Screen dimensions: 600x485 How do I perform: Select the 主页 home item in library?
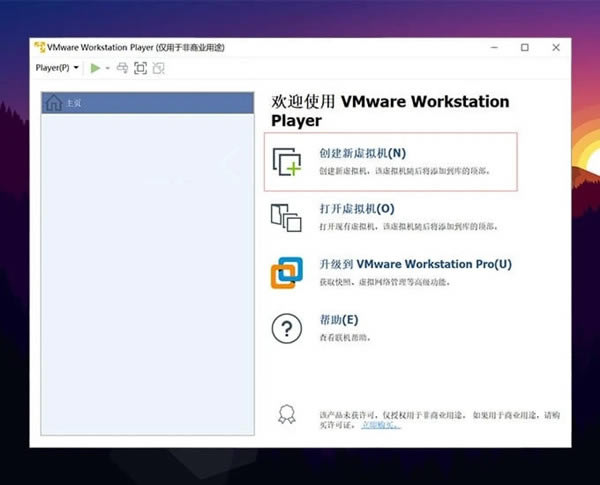click(x=147, y=103)
